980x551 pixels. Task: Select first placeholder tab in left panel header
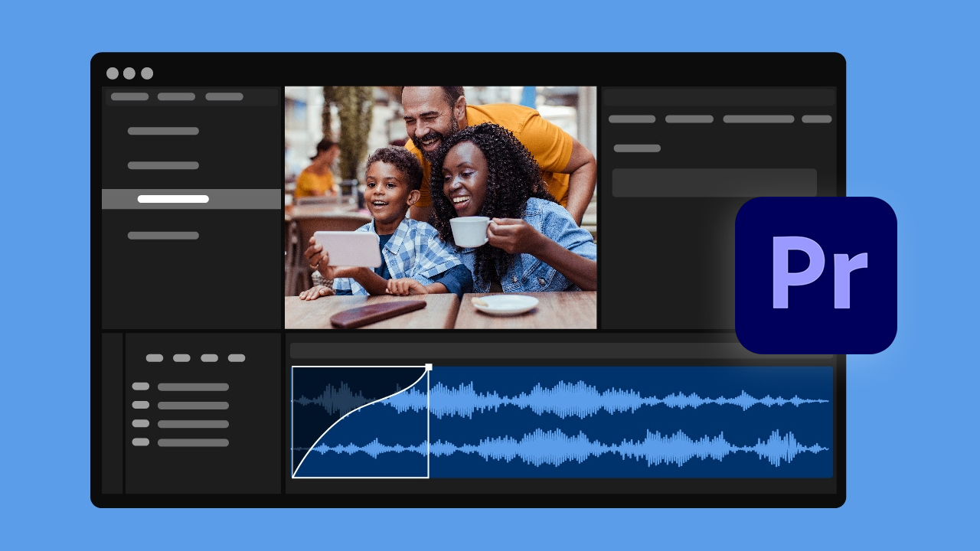(129, 97)
